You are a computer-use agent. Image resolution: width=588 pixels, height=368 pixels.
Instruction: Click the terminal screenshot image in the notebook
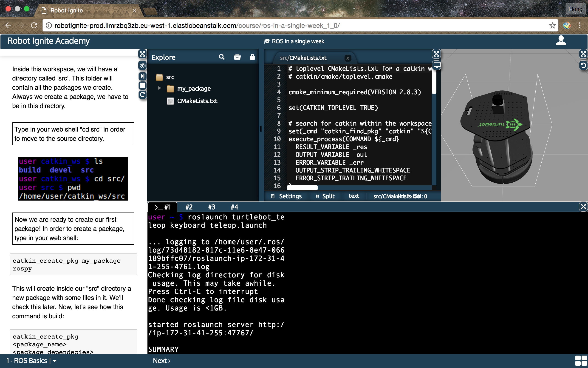tap(73, 179)
